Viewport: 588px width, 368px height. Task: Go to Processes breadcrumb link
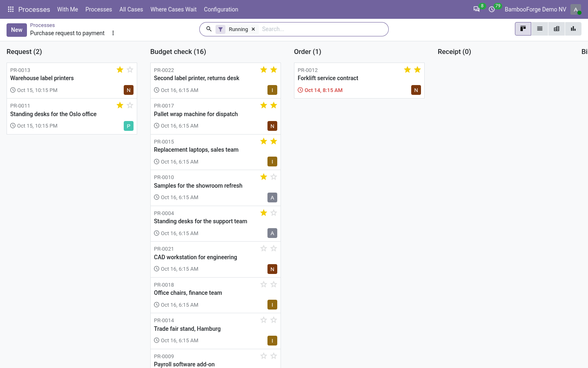coord(42,25)
